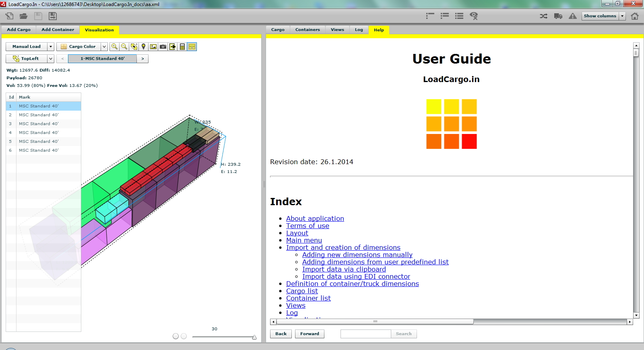Open the 'Terms of use' link
The image size is (644, 350).
(308, 226)
